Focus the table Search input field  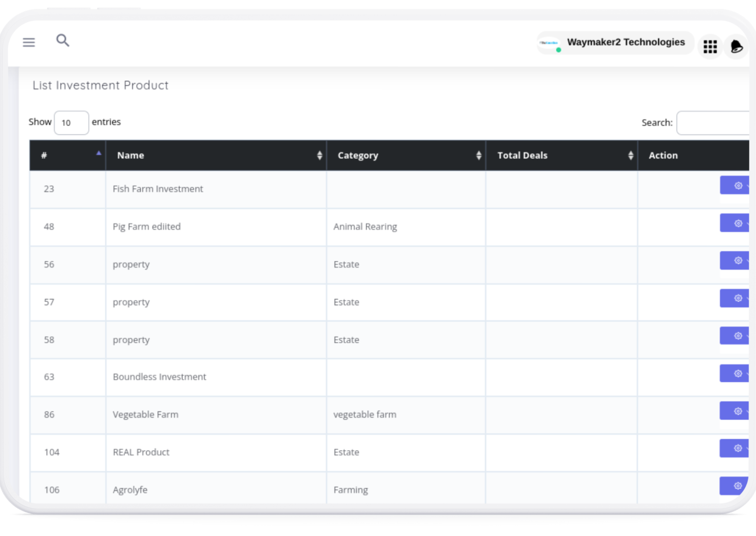(x=714, y=123)
